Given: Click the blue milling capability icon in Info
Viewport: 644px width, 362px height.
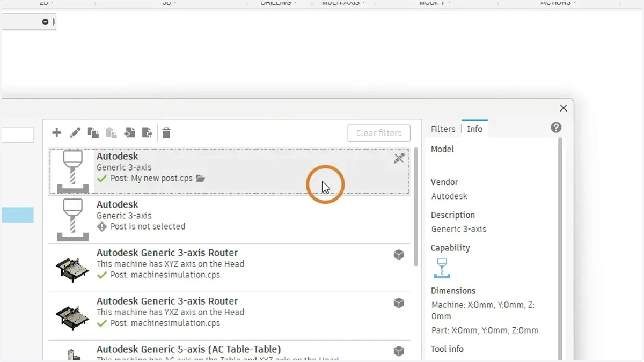Looking at the screenshot, I should (x=442, y=268).
